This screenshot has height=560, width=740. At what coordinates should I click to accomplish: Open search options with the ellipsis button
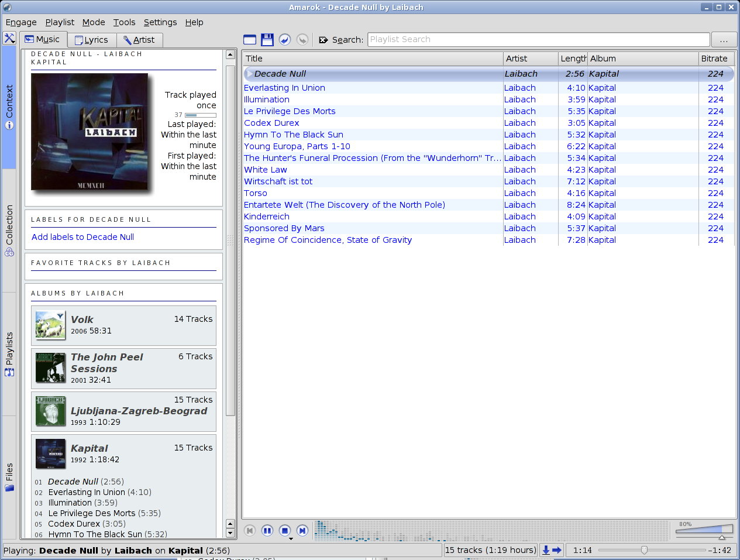tap(724, 39)
